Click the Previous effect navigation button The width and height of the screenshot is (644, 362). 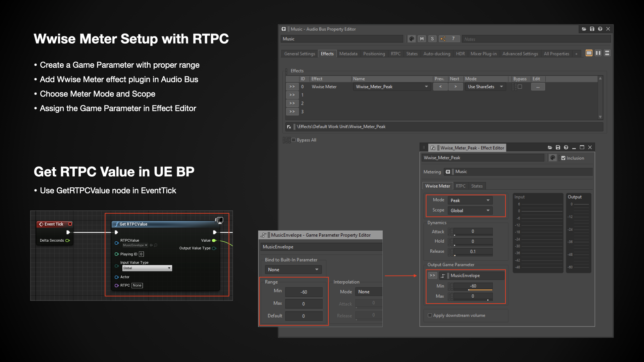(440, 86)
